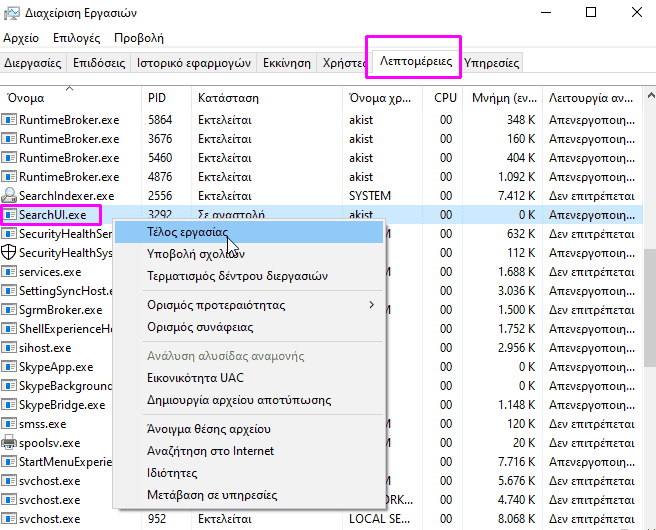Sort by Λειτουργία column header
The image size is (656, 530).
pyautogui.click(x=592, y=98)
